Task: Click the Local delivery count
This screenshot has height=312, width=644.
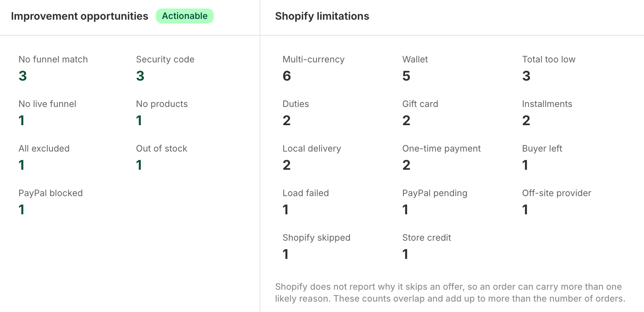Action: 287,165
